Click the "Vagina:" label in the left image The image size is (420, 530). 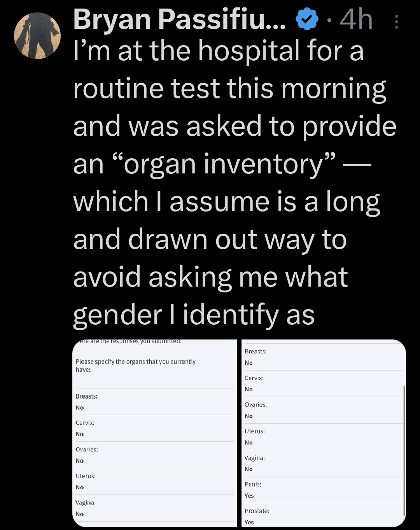86,503
